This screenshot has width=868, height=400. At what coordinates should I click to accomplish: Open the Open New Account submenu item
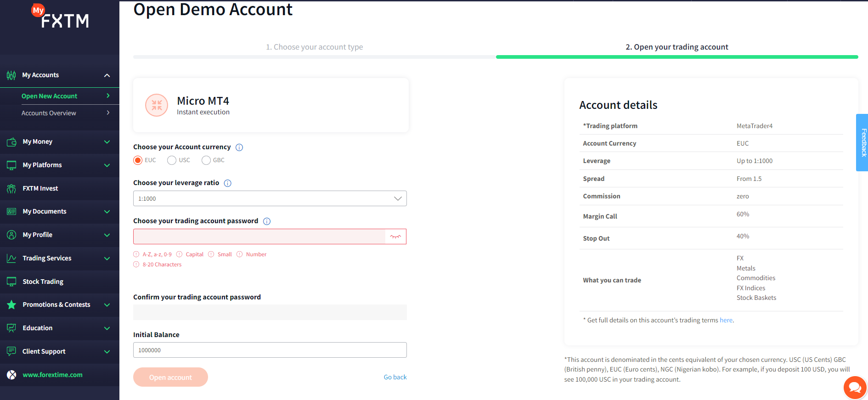tap(60, 96)
